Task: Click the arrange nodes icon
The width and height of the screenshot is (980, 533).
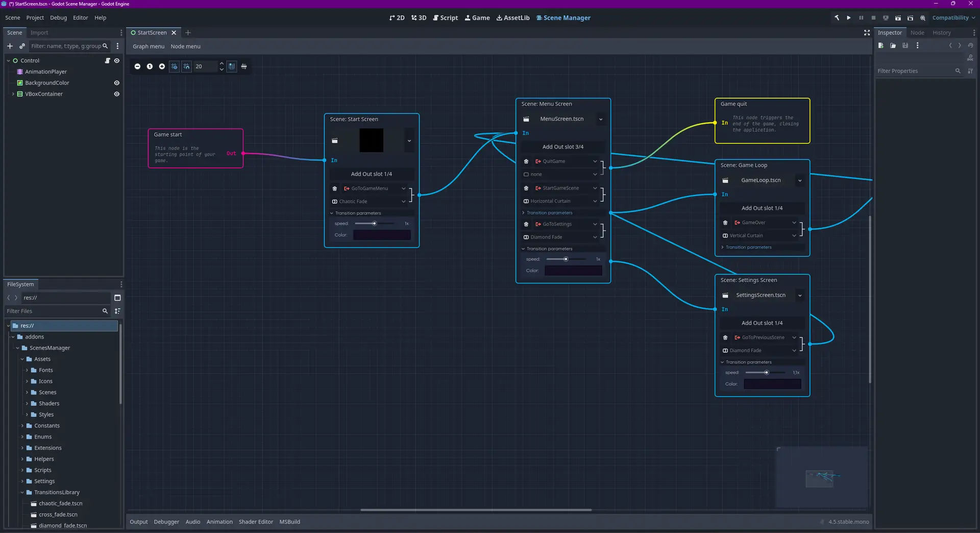Action: click(x=244, y=66)
